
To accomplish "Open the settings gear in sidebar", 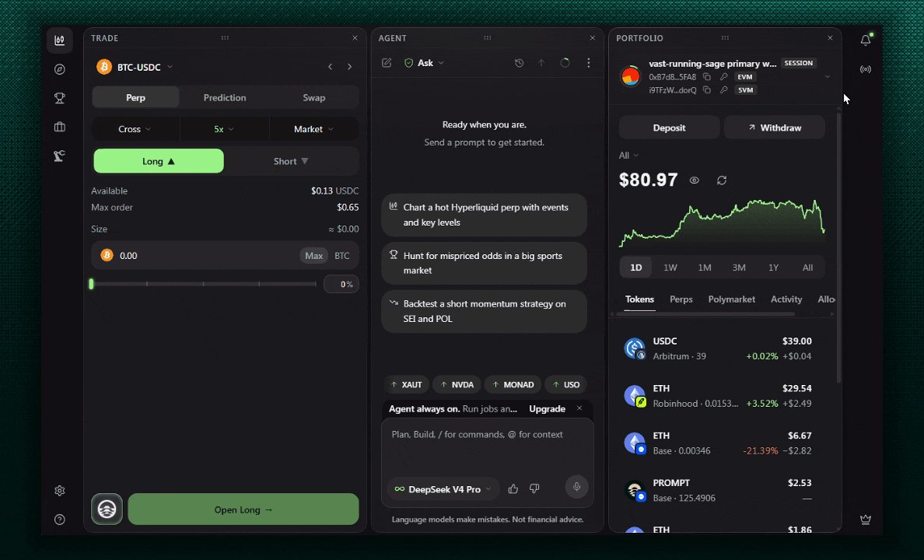I will pyautogui.click(x=60, y=491).
